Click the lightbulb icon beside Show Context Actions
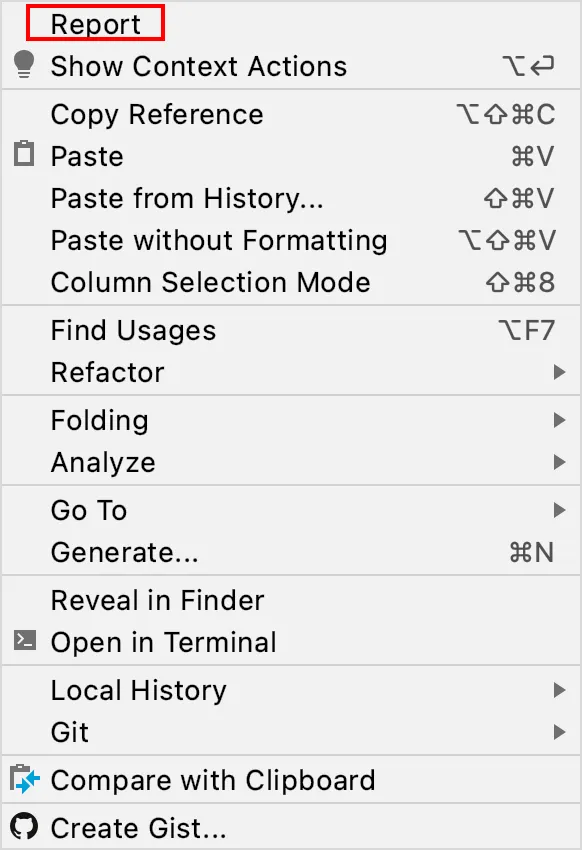The image size is (582, 850). click(x=24, y=65)
